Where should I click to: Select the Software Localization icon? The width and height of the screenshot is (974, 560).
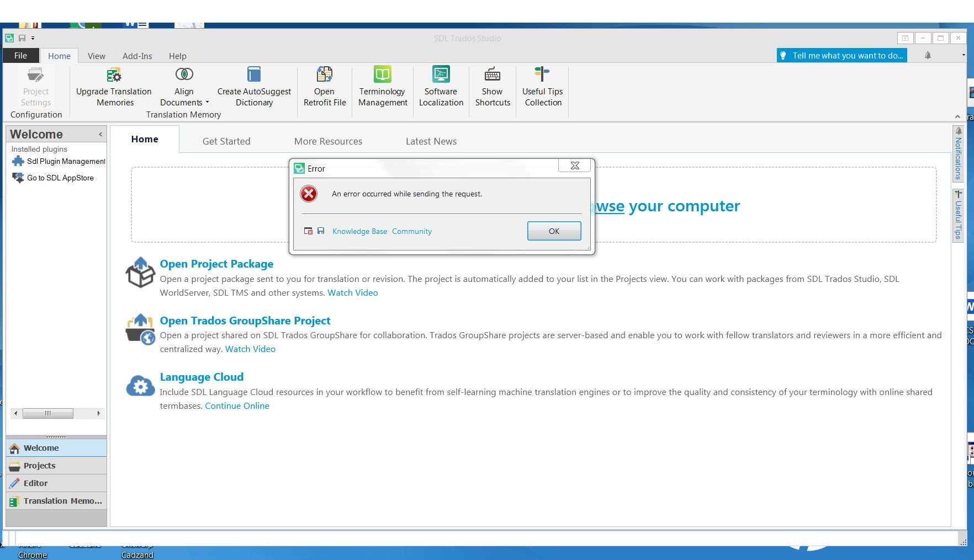[x=441, y=87]
